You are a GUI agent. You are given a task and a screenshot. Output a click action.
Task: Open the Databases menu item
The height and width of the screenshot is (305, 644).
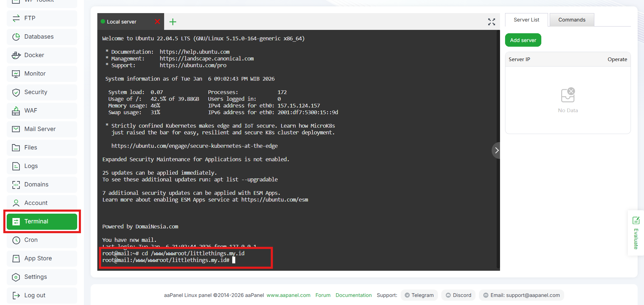pos(42,37)
